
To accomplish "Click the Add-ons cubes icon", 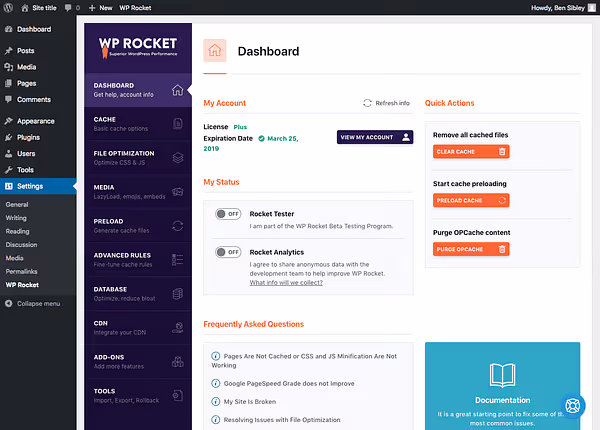I will [x=178, y=362].
